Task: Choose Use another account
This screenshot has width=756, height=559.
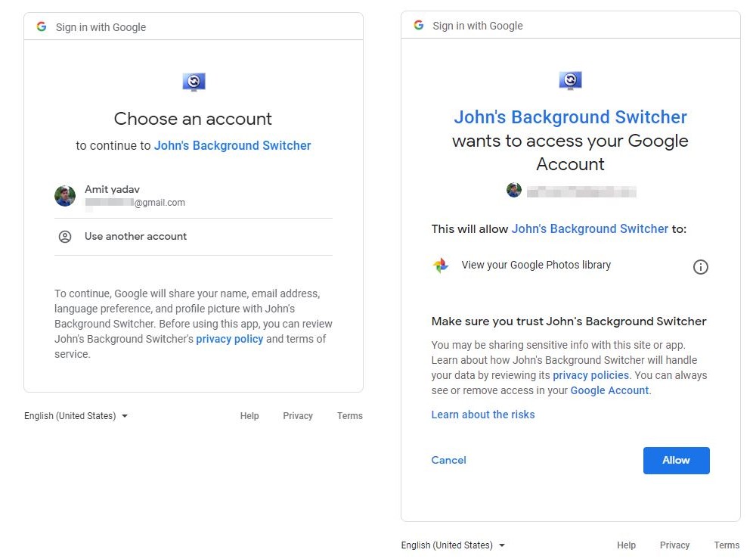Action: tap(194, 237)
